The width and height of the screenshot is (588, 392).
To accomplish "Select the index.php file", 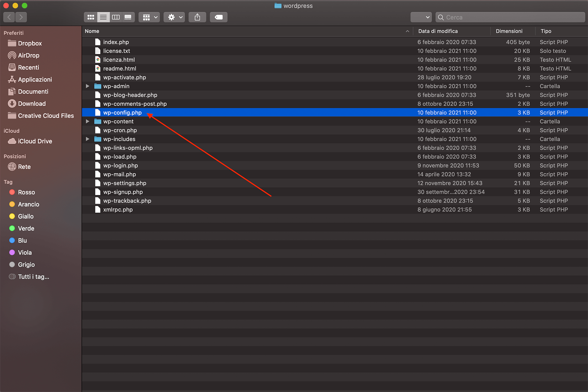I will pyautogui.click(x=335, y=42).
